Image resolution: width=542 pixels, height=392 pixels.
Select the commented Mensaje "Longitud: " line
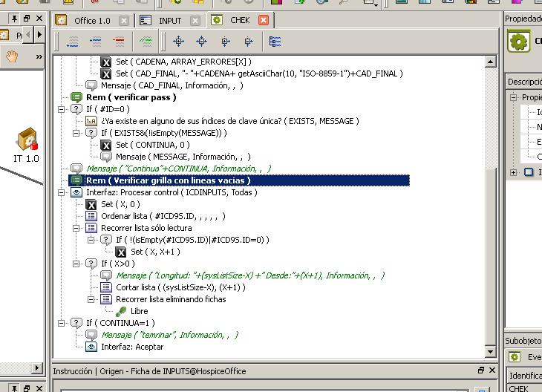point(250,275)
